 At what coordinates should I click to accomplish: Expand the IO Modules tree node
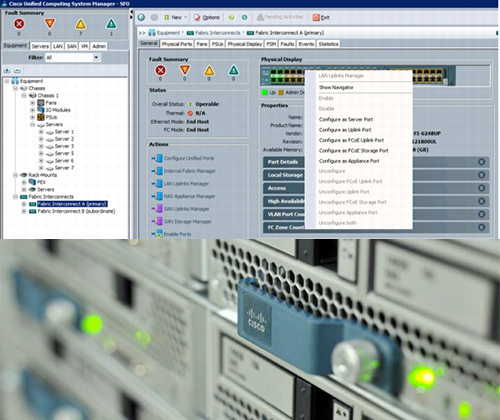click(33, 110)
